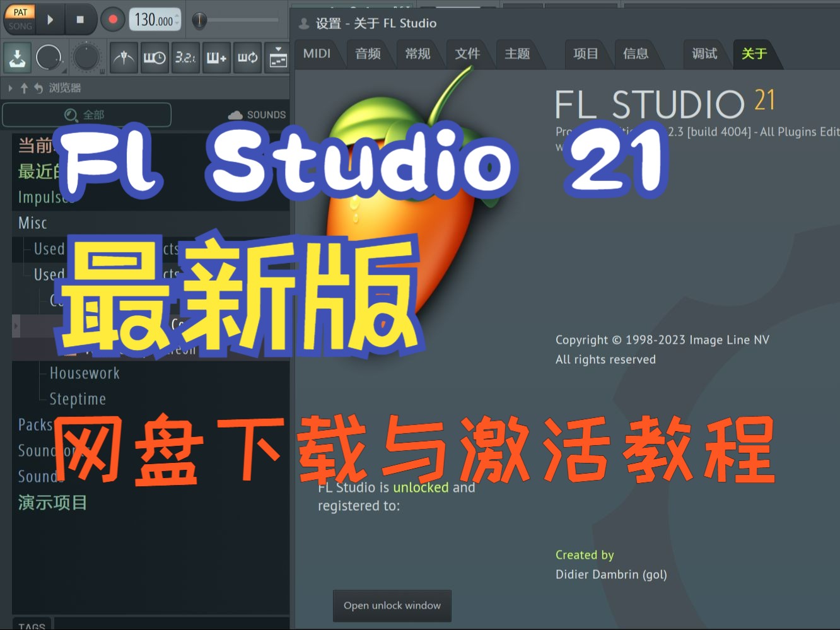Arm recording with the red record button
This screenshot has width=840, height=630.
113,20
